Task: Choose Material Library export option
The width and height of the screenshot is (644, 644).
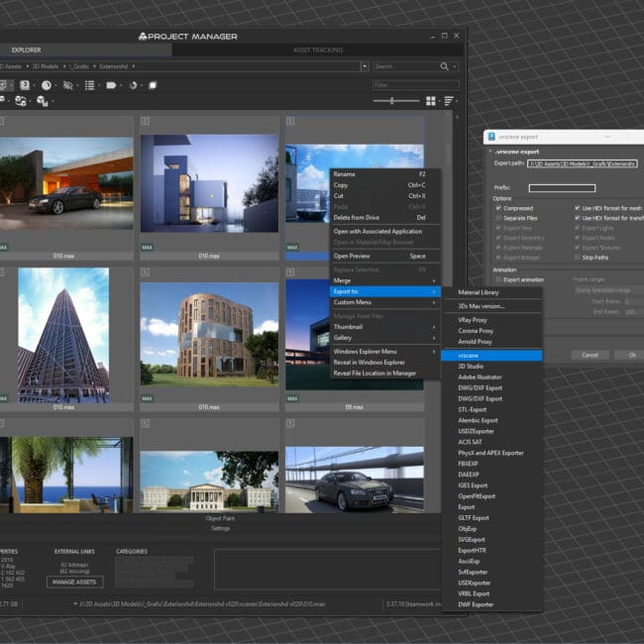Action: pos(491,292)
